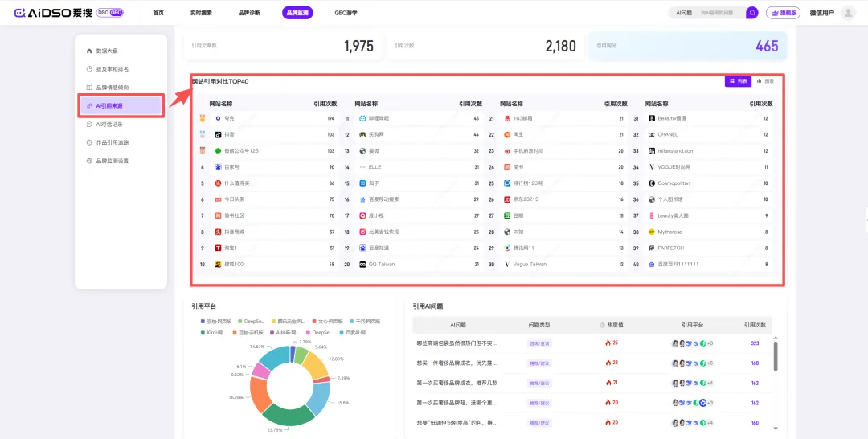868x439 pixels.
Task: Open 品牌监测 navigation tab
Action: click(x=297, y=13)
